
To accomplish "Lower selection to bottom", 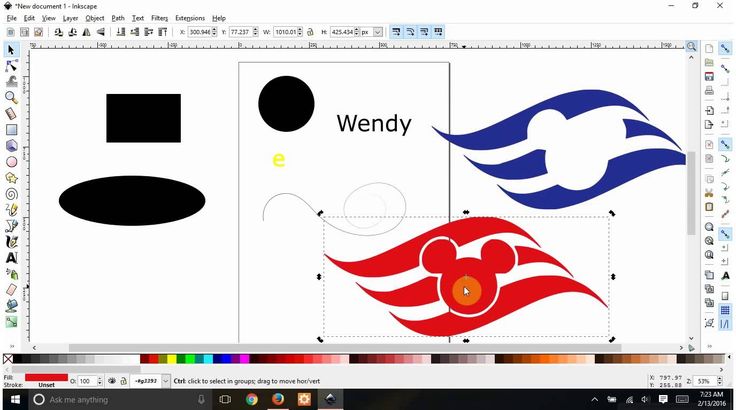I will 121,32.
